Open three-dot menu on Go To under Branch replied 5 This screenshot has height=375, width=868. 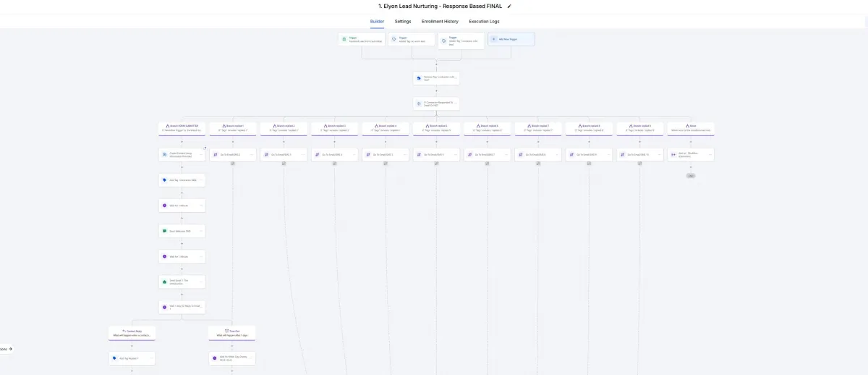455,154
